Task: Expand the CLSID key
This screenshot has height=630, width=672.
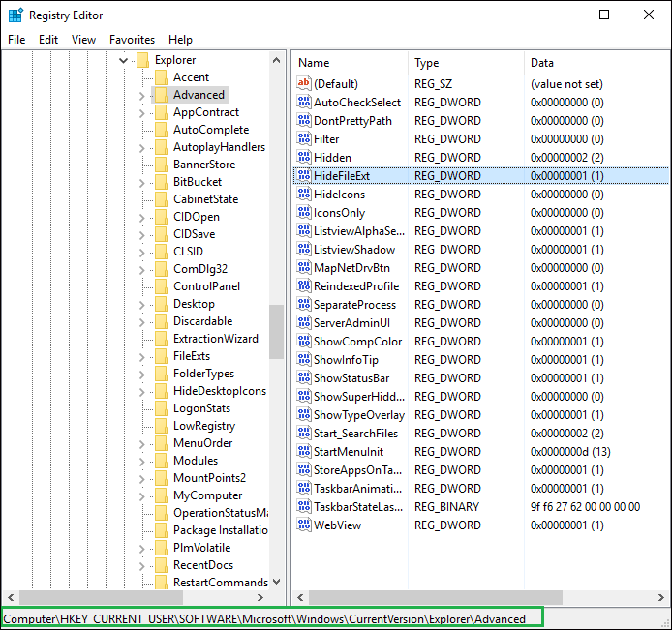Action: coord(142,253)
